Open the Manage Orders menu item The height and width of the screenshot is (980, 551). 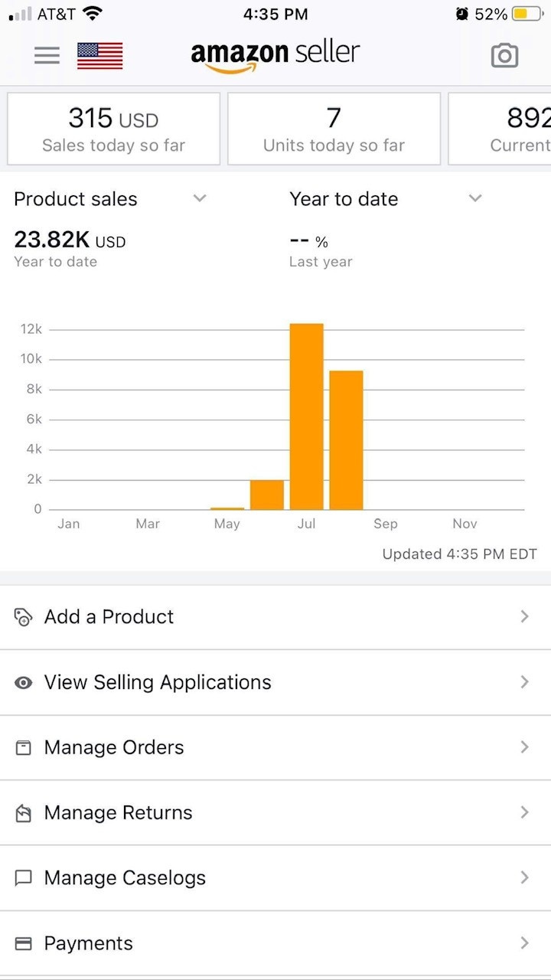point(115,747)
